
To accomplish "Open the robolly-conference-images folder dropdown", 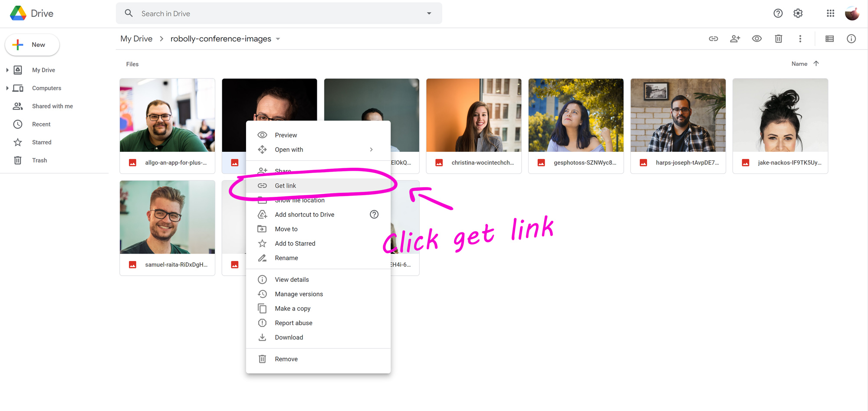I will tap(278, 39).
